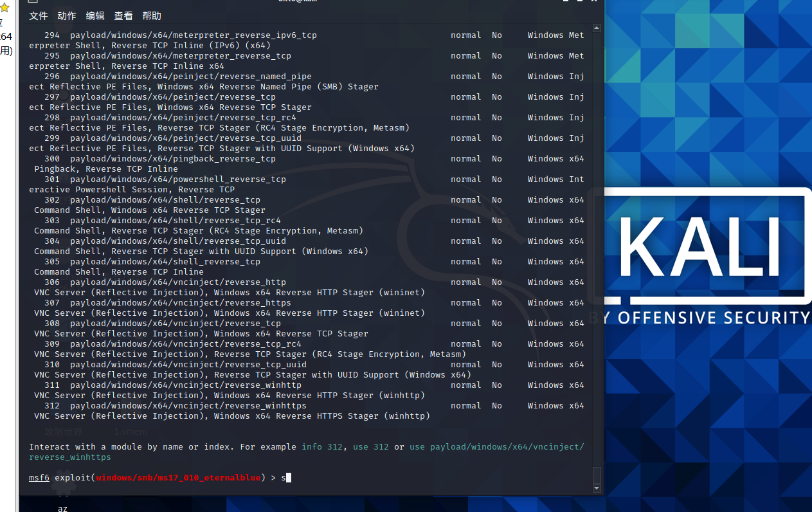Click 'Pingback, Reverse TCP Inline' description

[x=106, y=169]
